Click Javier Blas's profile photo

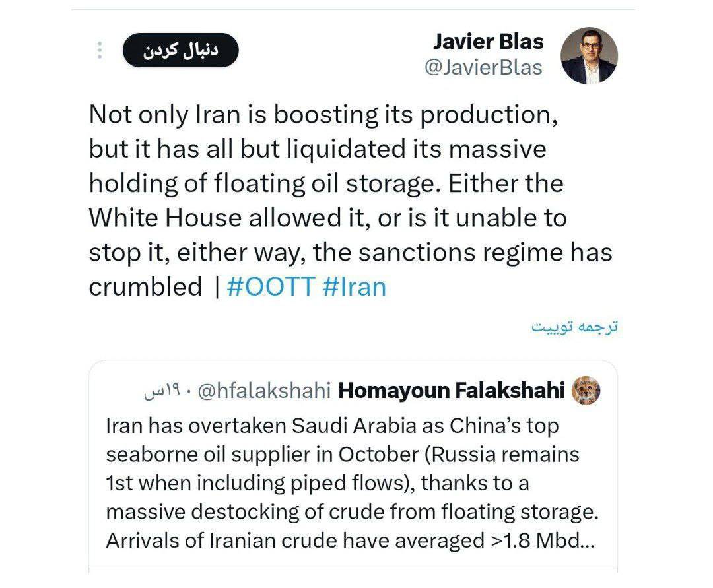(x=589, y=55)
